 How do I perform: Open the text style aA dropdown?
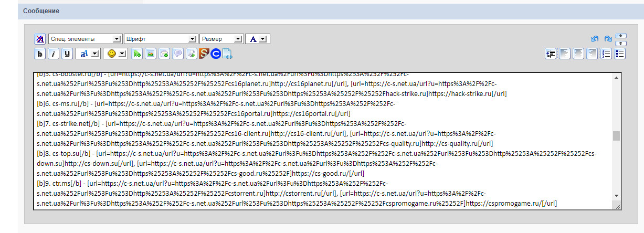(x=88, y=54)
